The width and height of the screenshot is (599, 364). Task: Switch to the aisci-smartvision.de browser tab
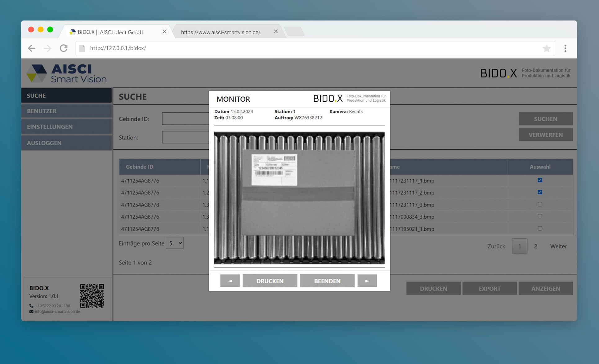click(x=221, y=32)
